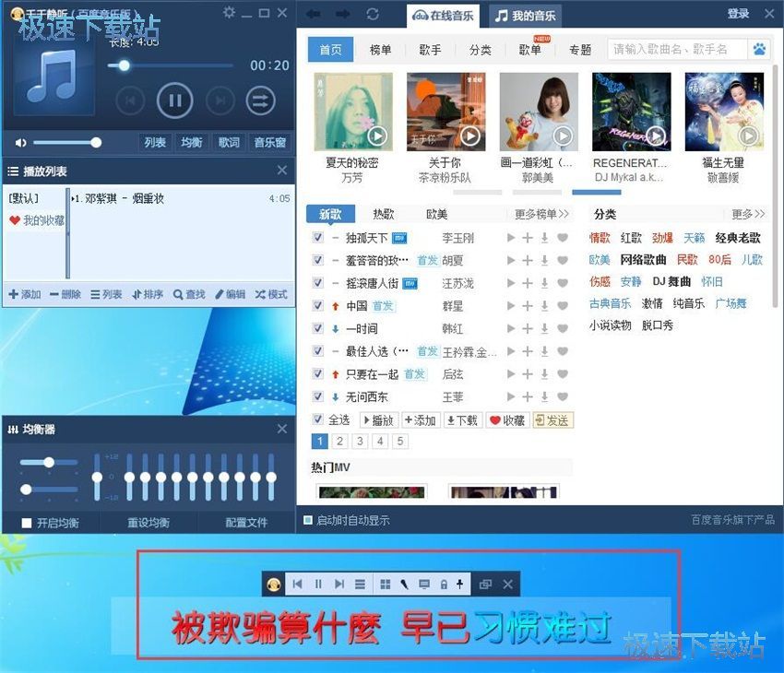Click 登录 to log in

738,14
